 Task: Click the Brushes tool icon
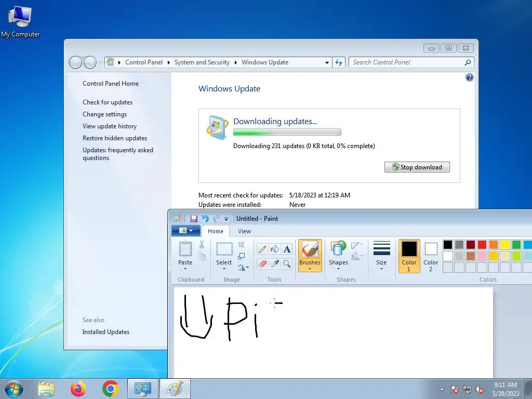click(310, 249)
